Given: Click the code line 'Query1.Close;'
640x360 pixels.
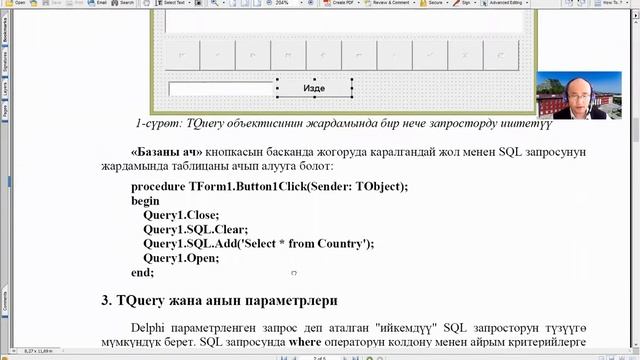Looking at the screenshot, I should tap(181, 215).
